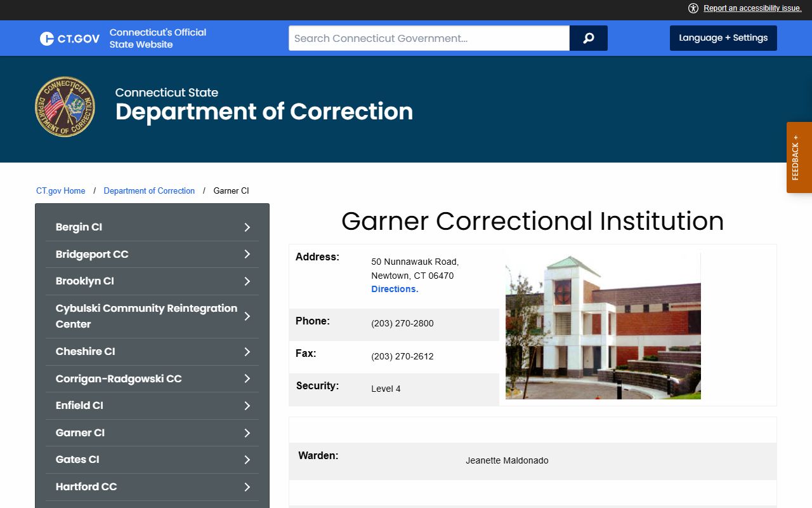Expand chevron next to Hartford CC
This screenshot has height=508, width=812.
click(247, 487)
